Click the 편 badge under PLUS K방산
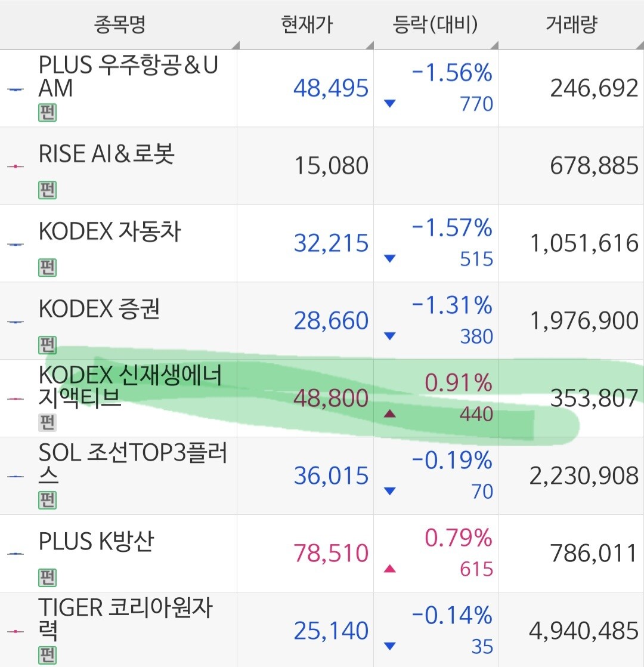Image resolution: width=644 pixels, height=667 pixels. click(47, 578)
